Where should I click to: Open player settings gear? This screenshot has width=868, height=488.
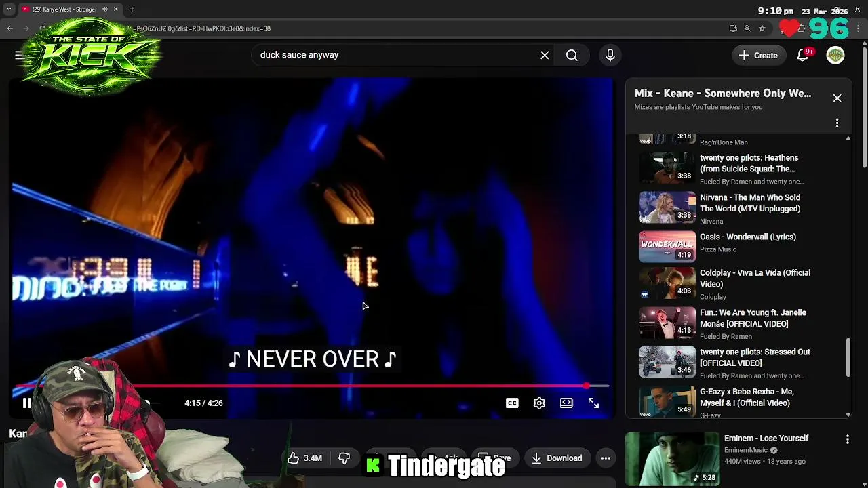539,403
